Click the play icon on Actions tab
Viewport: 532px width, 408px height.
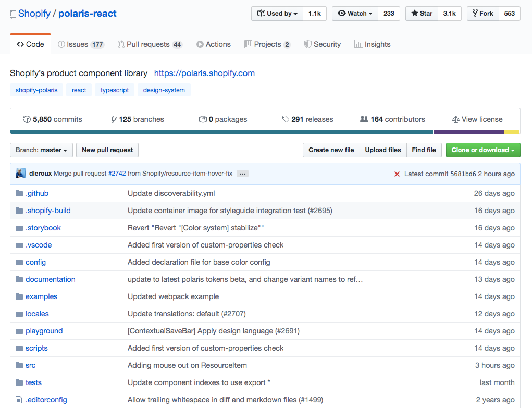(200, 44)
